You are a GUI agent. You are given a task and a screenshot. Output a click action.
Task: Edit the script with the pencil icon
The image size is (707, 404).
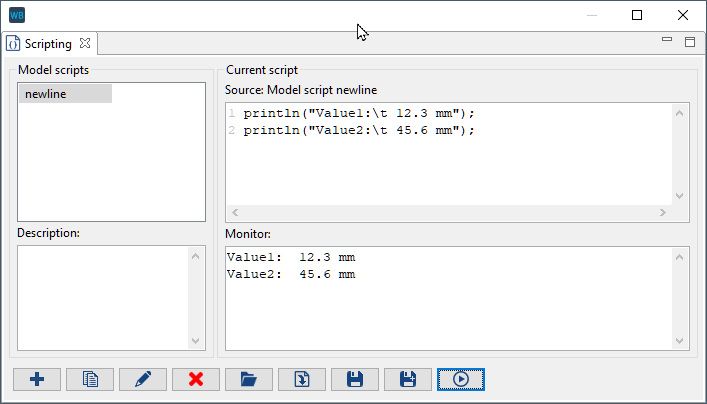[x=143, y=380]
